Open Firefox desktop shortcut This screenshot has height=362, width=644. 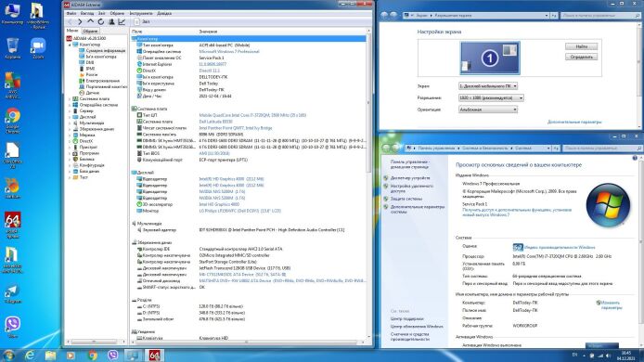point(12,188)
